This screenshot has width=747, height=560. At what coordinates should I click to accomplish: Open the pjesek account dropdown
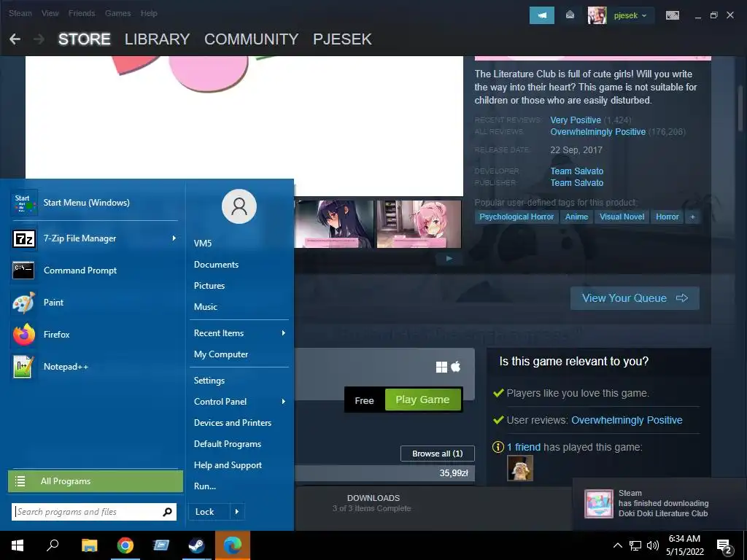[630, 15]
